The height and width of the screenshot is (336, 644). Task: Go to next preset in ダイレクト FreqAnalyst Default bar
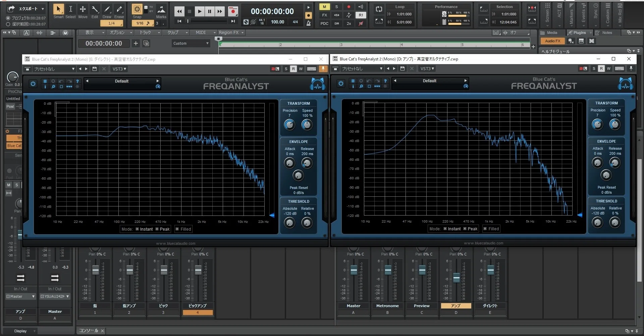pos(158,81)
